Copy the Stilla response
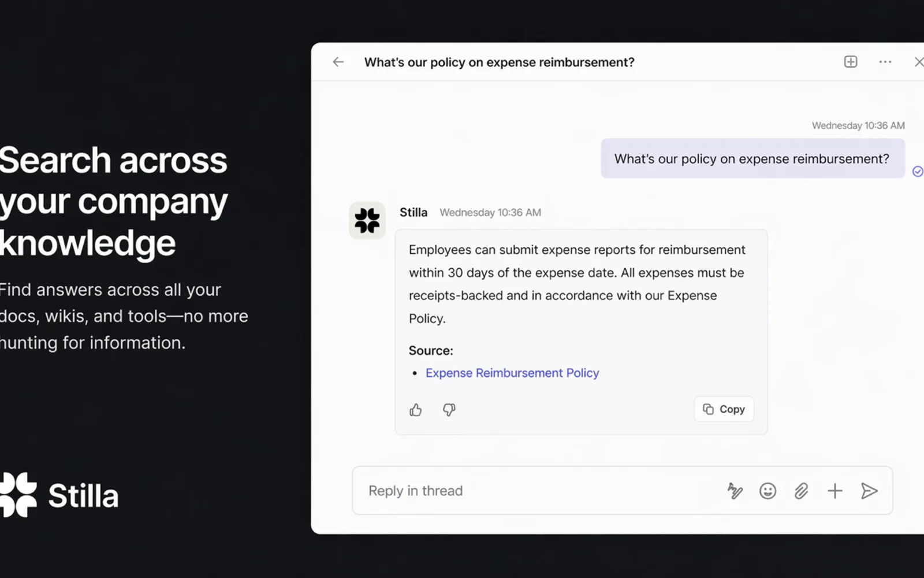The image size is (924, 578). [724, 409]
